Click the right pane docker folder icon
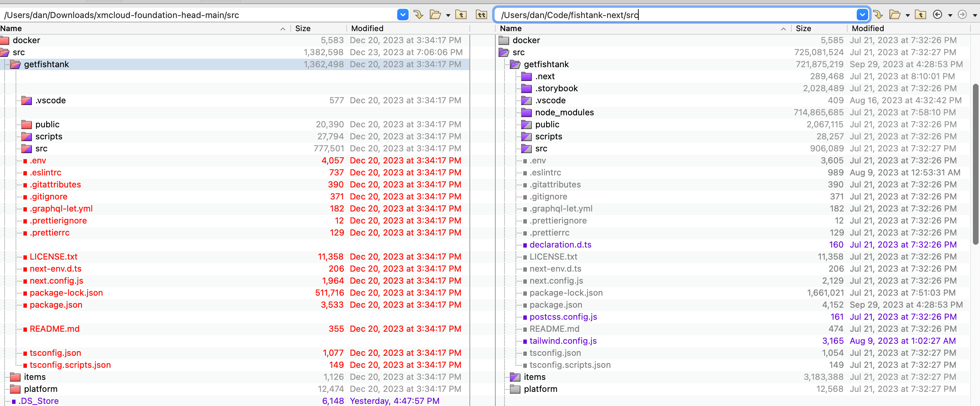The image size is (980, 406). pos(504,40)
